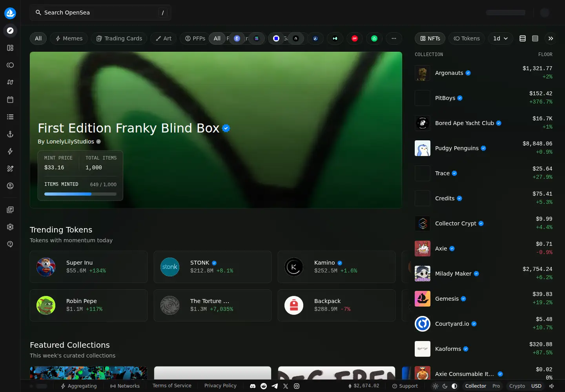This screenshot has height=392, width=565.
Task: Open the X (Twitter) icon in the footer
Action: click(286, 386)
